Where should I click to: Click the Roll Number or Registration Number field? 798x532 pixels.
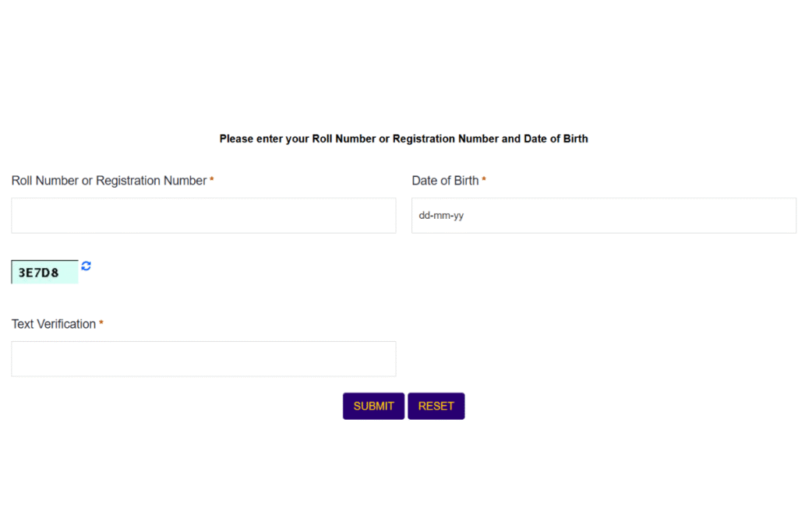pos(203,216)
